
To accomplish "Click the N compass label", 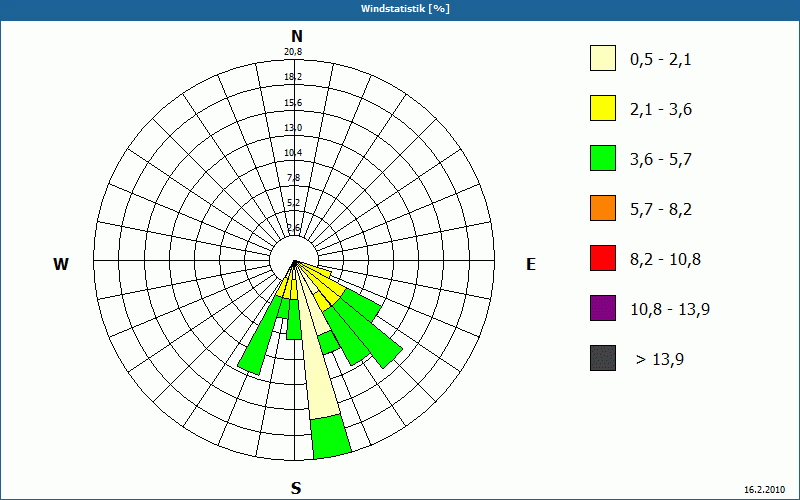I will [x=296, y=36].
